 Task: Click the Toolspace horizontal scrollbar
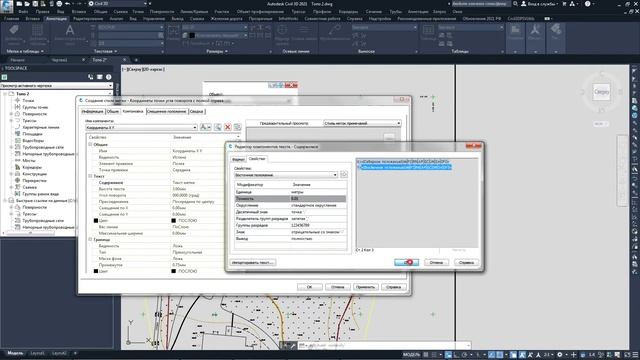(x=30, y=233)
